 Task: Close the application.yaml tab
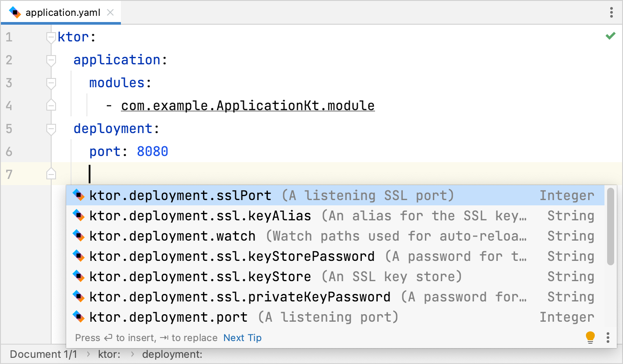tap(110, 12)
